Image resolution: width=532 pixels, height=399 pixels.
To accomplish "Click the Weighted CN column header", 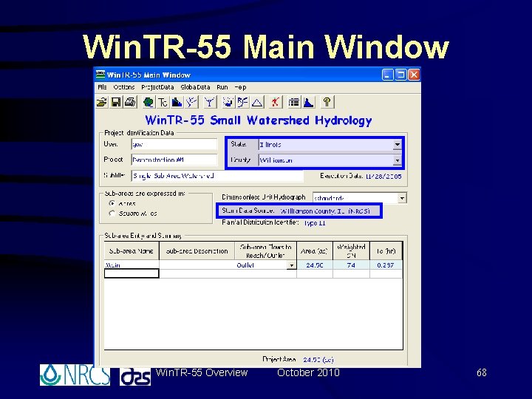I will (351, 251).
